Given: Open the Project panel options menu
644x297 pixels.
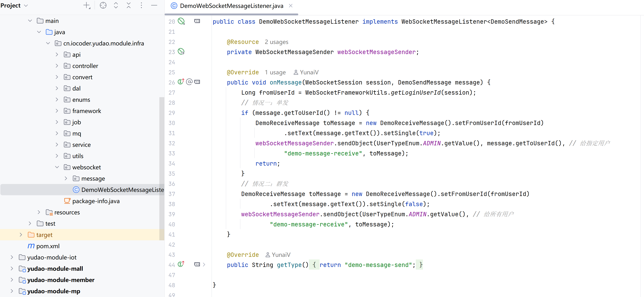Looking at the screenshot, I should pos(141,5).
